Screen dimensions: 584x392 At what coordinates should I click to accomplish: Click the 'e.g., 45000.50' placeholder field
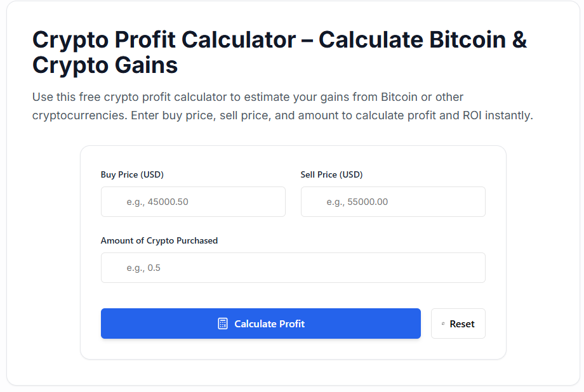[x=193, y=202]
